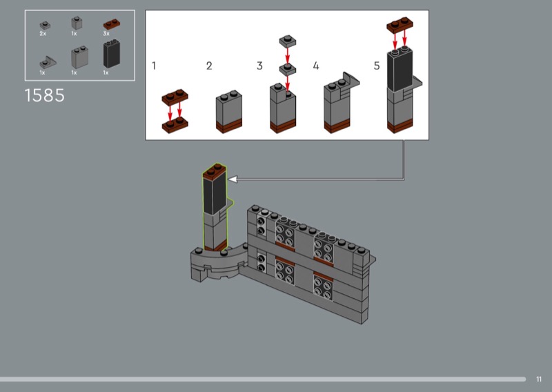
Task: Select sub-step 1 brown plates image
Action: pyautogui.click(x=175, y=110)
